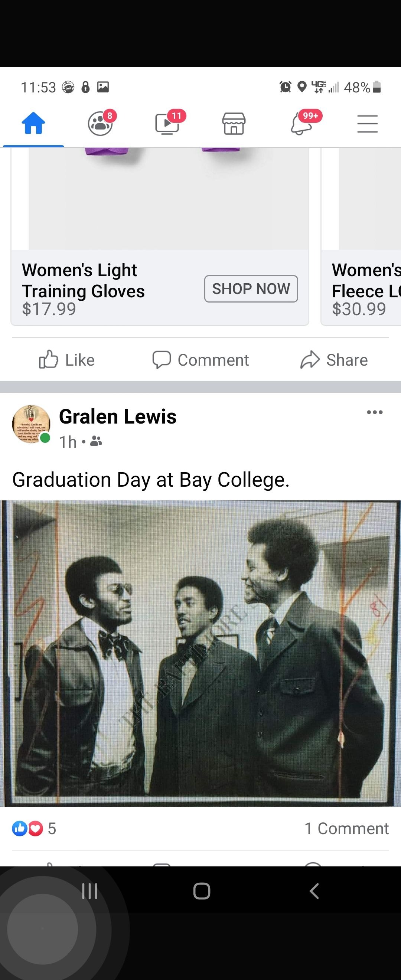
Task: Comment on the sponsored ad post
Action: click(x=200, y=360)
